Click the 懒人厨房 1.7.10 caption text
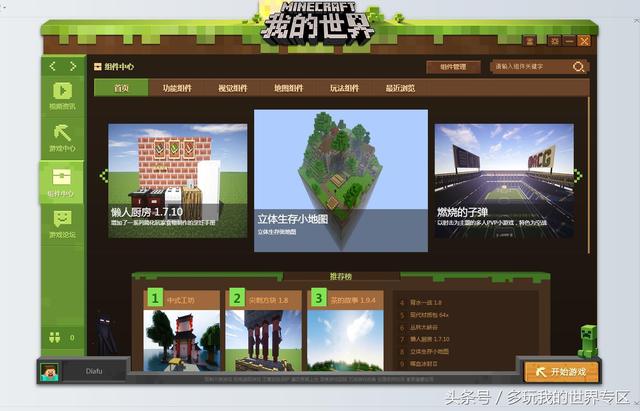 point(147,212)
